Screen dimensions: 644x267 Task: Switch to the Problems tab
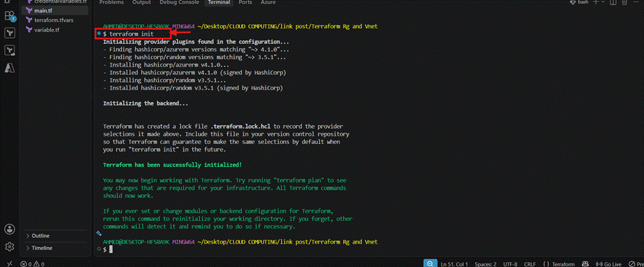point(112,3)
